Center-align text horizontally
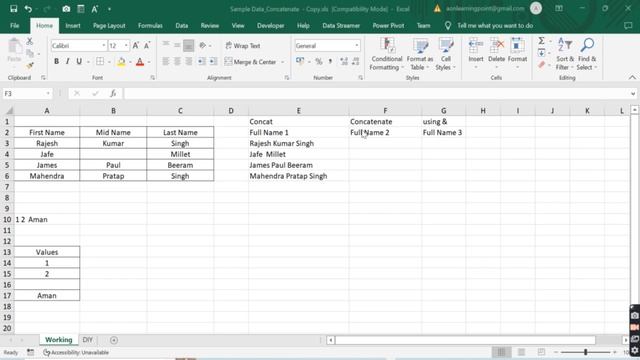Image resolution: width=640 pixels, height=360 pixels. point(177,62)
